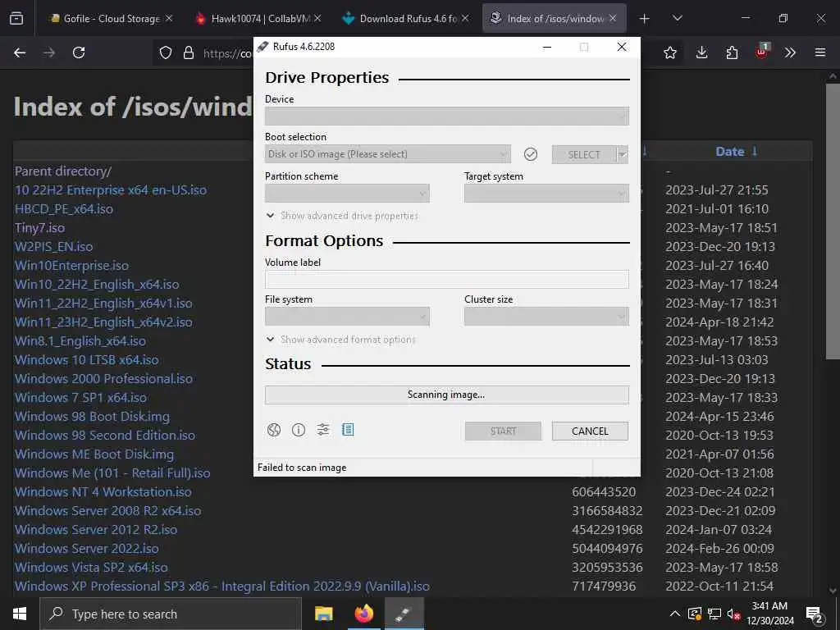Expand Show advanced drive properties

point(342,216)
